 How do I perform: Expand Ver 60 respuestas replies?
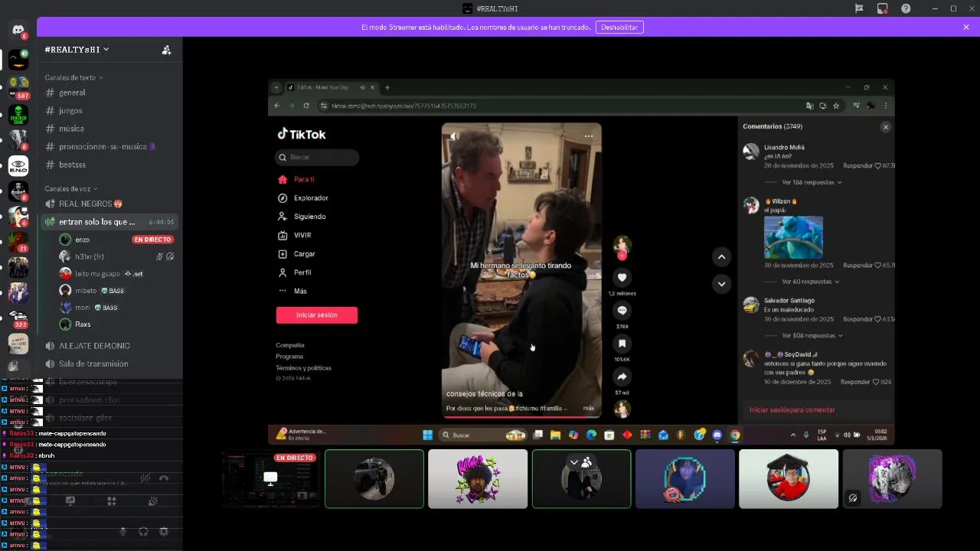810,282
